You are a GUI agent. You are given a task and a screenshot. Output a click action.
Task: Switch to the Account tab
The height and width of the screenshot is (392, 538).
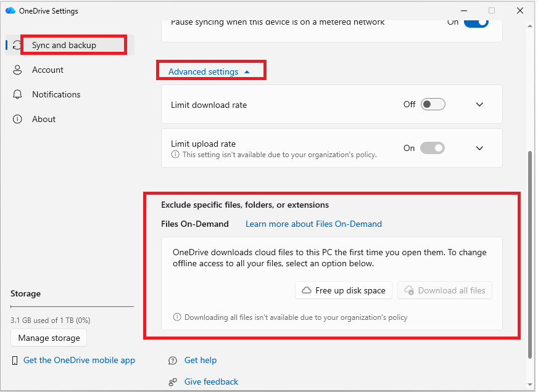pyautogui.click(x=70, y=70)
